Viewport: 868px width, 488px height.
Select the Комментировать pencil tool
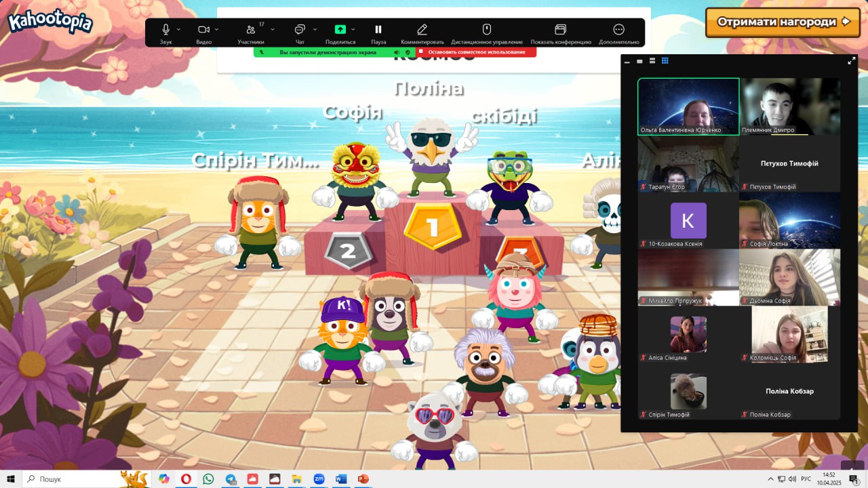[422, 30]
